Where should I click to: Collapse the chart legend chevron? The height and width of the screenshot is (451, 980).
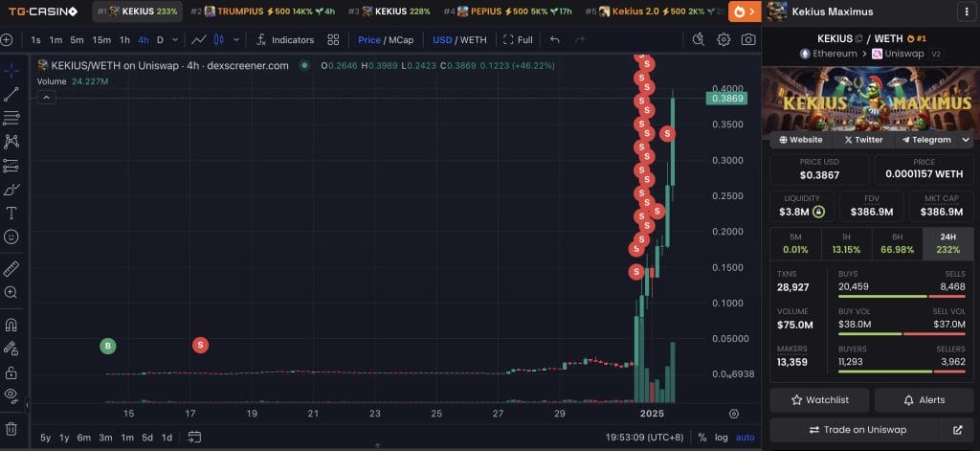coord(46,97)
